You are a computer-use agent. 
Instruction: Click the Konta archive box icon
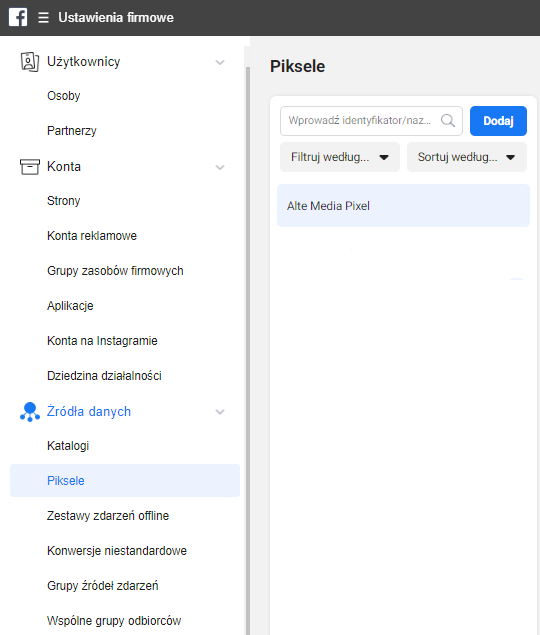pyautogui.click(x=30, y=167)
